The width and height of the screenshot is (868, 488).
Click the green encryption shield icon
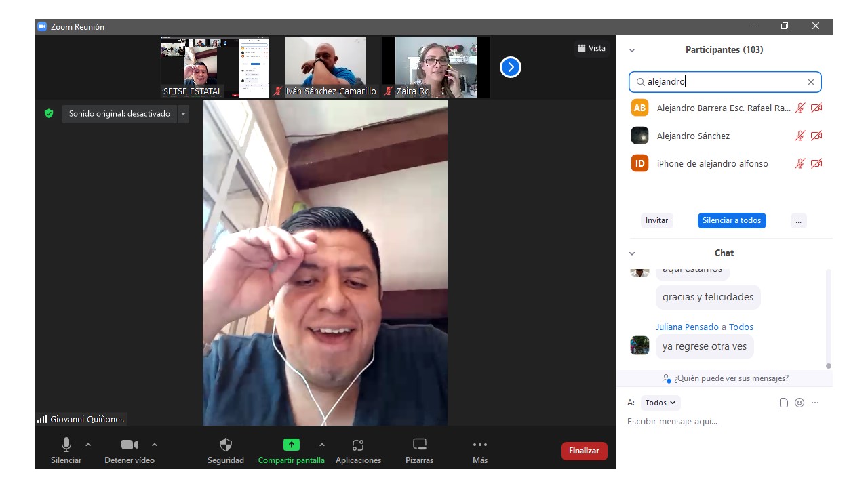coord(49,114)
